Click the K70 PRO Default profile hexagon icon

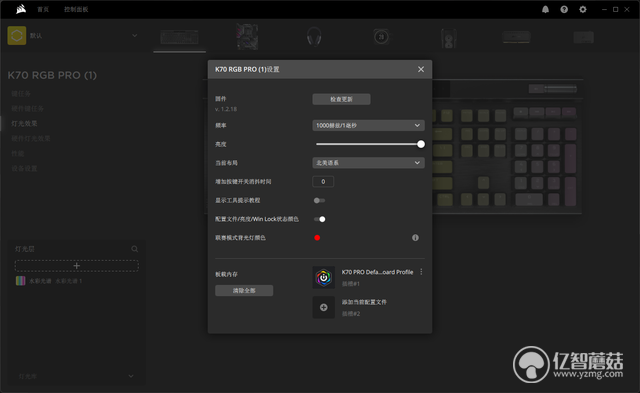point(324,278)
